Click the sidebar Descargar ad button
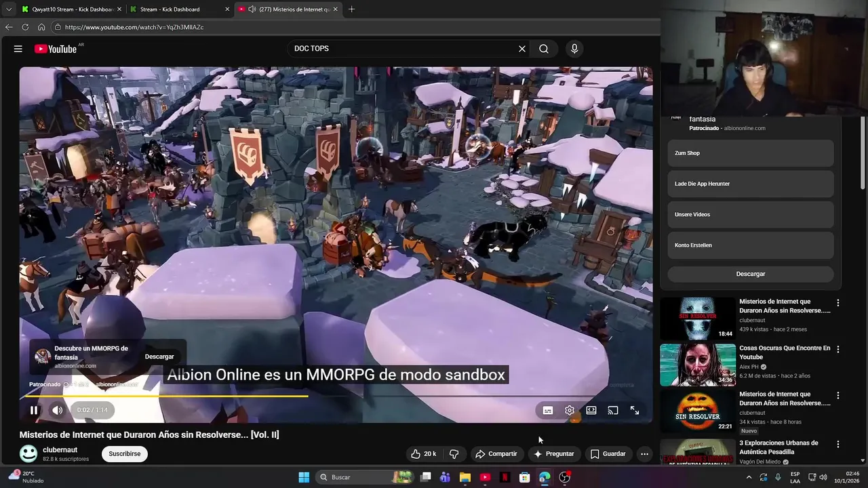The image size is (868, 488). (751, 274)
